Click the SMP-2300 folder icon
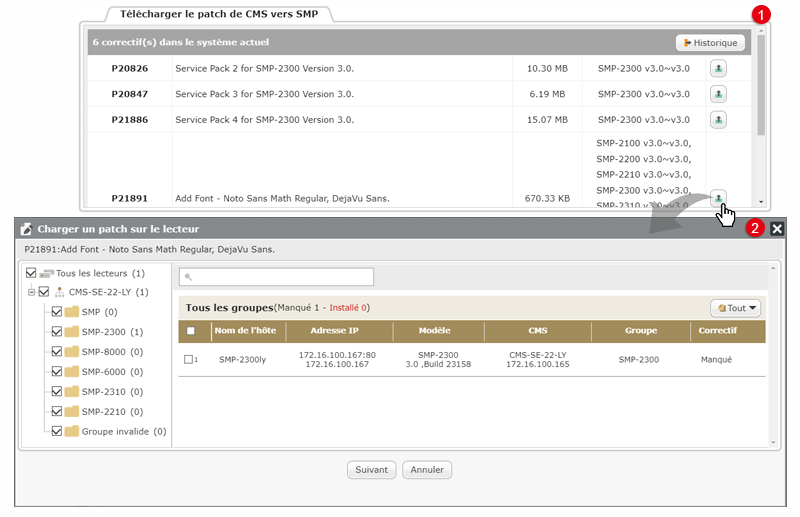Screen dimensions: 800x517 pos(71,332)
